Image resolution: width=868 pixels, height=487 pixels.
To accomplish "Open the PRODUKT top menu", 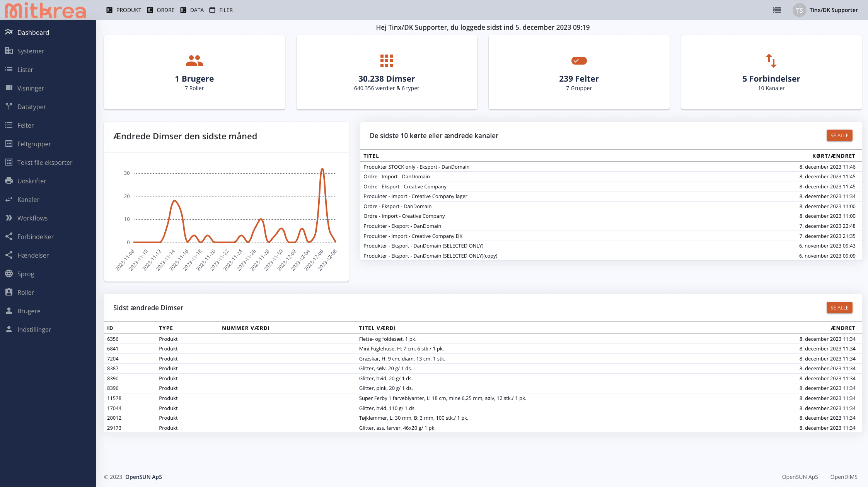I will 124,10.
